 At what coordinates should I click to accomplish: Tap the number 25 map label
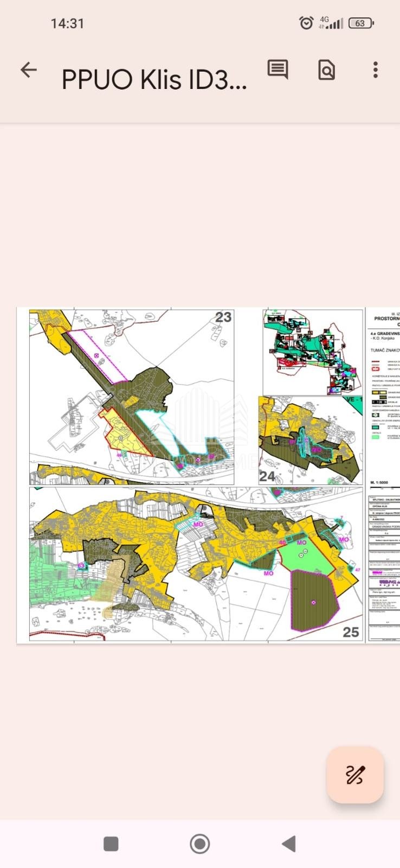351,631
